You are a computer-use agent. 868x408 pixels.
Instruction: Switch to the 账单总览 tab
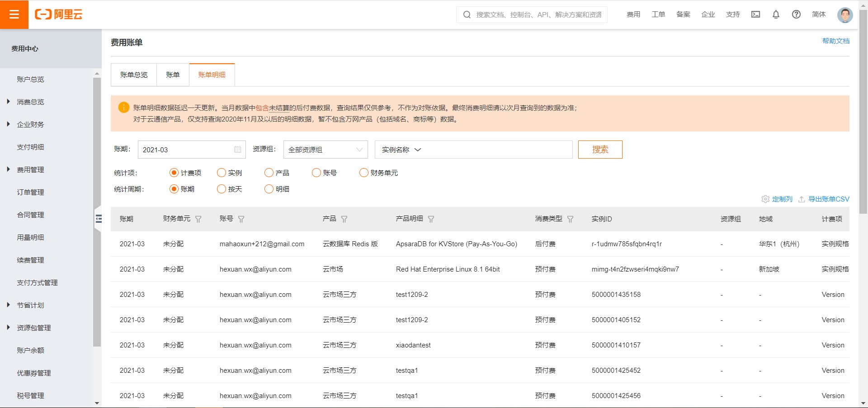(x=134, y=75)
